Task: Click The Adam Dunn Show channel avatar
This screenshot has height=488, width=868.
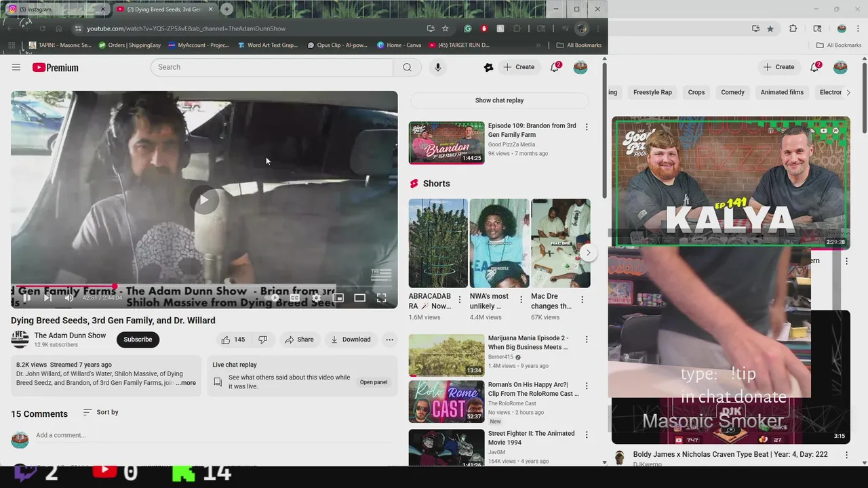Action: click(20, 339)
